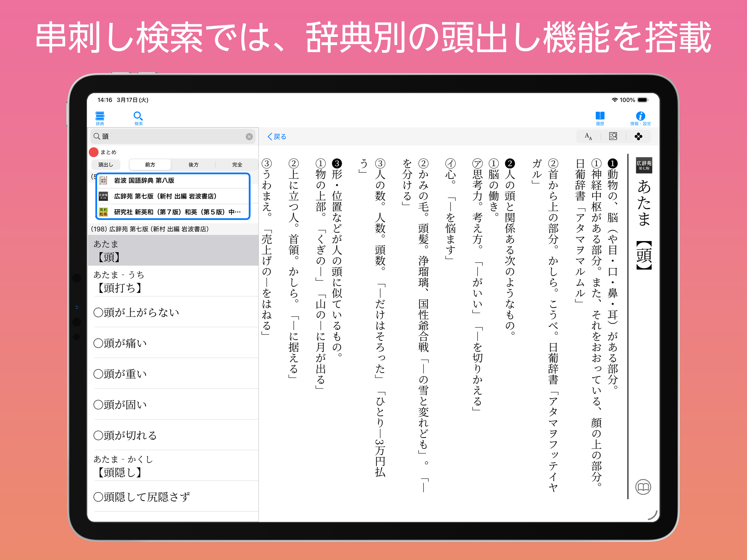
Task: Select the 頭出し jump button
Action: coord(106,165)
